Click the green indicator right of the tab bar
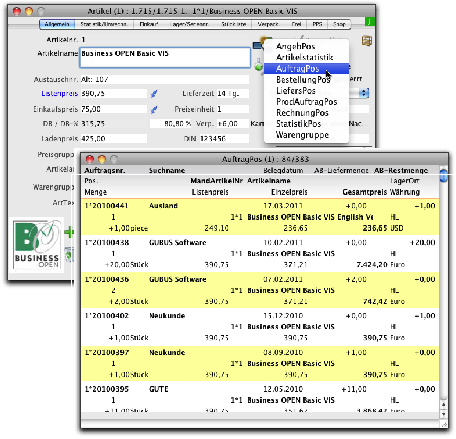This screenshot has width=456, height=439. click(370, 22)
